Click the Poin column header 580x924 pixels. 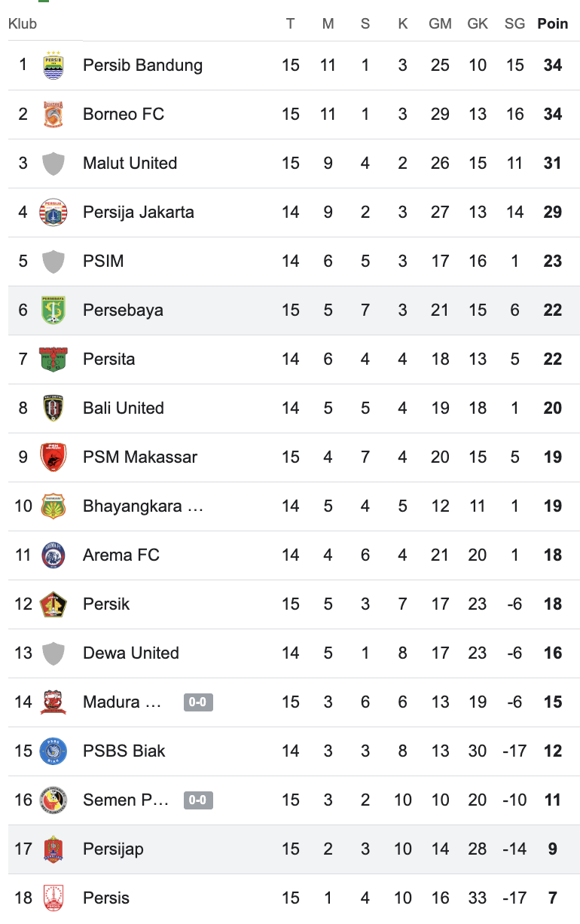552,23
